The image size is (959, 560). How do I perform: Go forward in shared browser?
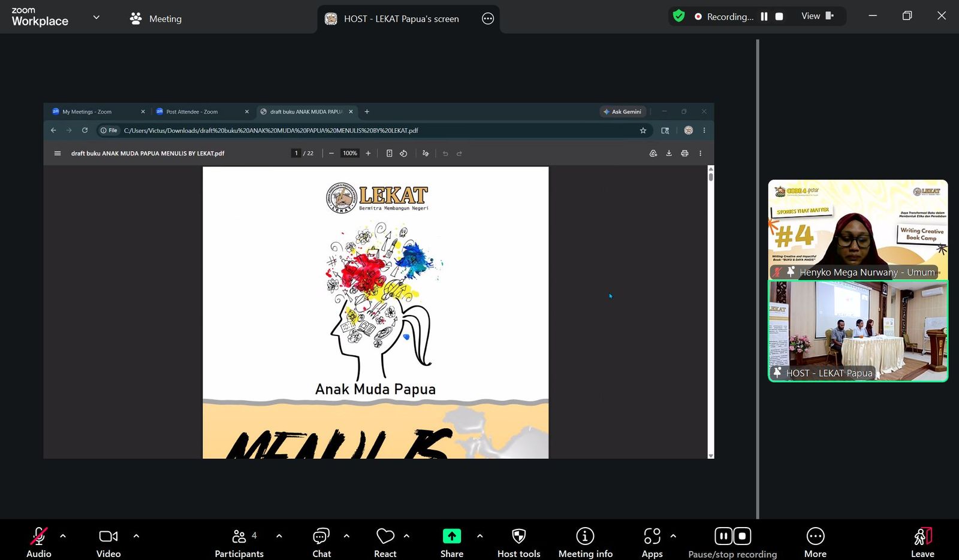point(69,130)
